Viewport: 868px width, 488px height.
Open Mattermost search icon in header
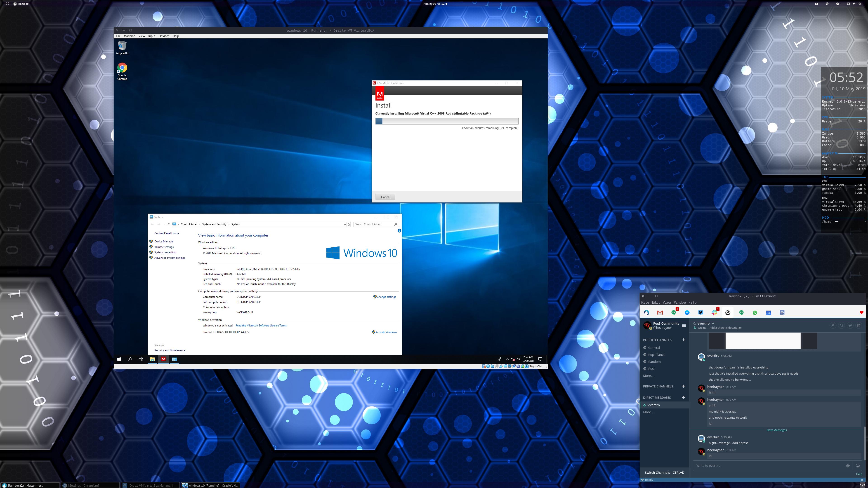coord(841,325)
